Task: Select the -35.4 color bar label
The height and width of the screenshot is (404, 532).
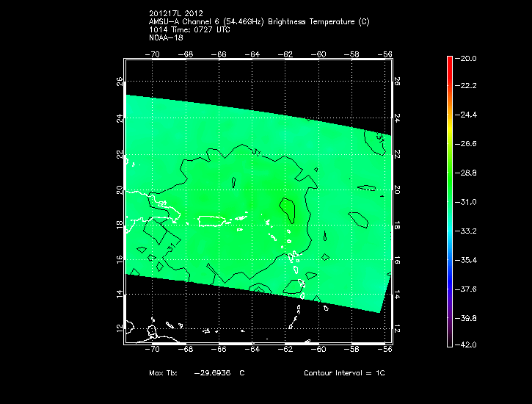Action: [x=468, y=260]
